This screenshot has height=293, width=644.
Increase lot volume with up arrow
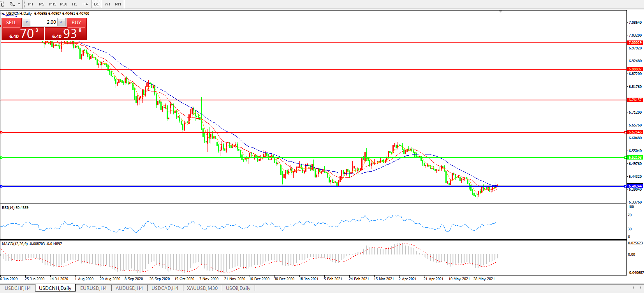[x=61, y=22]
